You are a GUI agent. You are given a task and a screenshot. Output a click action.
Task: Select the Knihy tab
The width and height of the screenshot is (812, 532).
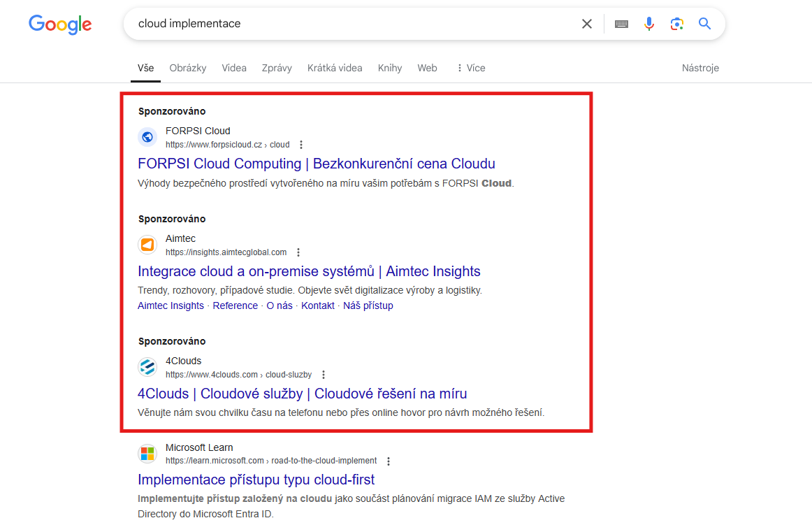390,68
